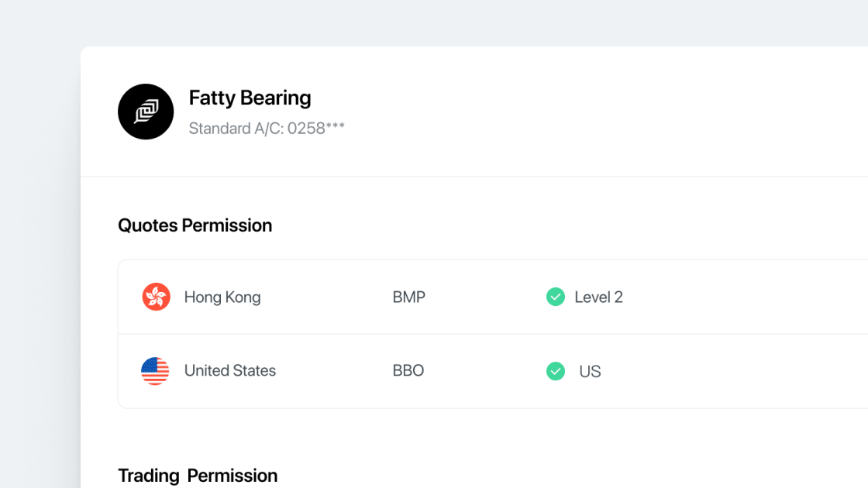This screenshot has width=868, height=488.
Task: Click the US permission label
Action: (x=590, y=372)
